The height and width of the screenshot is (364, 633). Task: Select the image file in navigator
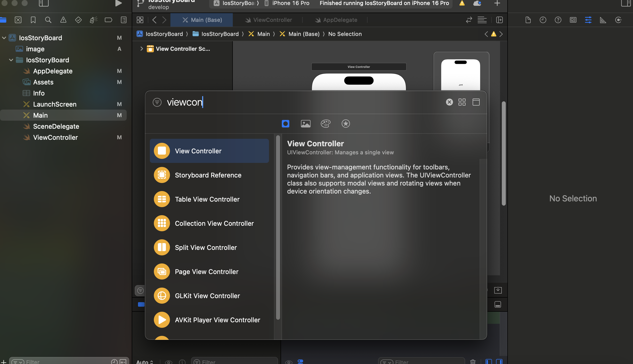63,49
